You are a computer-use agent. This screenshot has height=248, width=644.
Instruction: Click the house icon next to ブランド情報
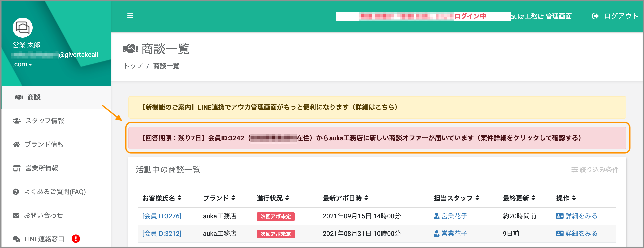point(16,144)
